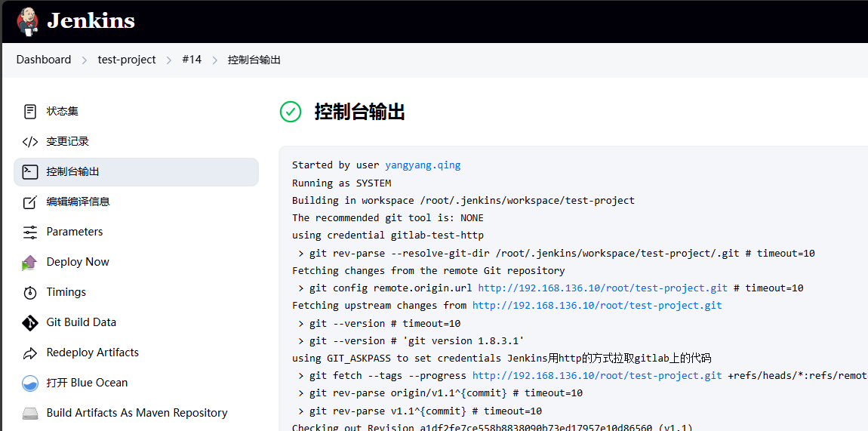Click the 'Checking out Revision' console line
This screenshot has width=868, height=431.
click(492, 427)
